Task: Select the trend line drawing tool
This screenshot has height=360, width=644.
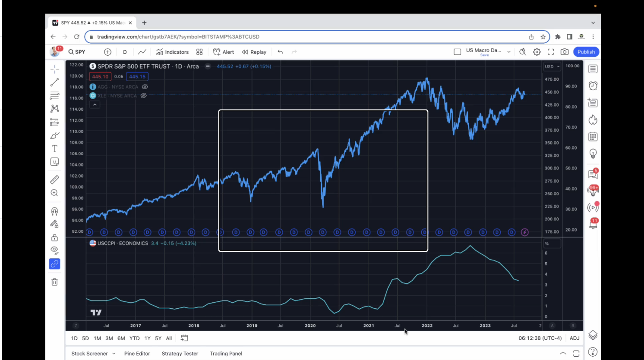Action: click(x=54, y=82)
